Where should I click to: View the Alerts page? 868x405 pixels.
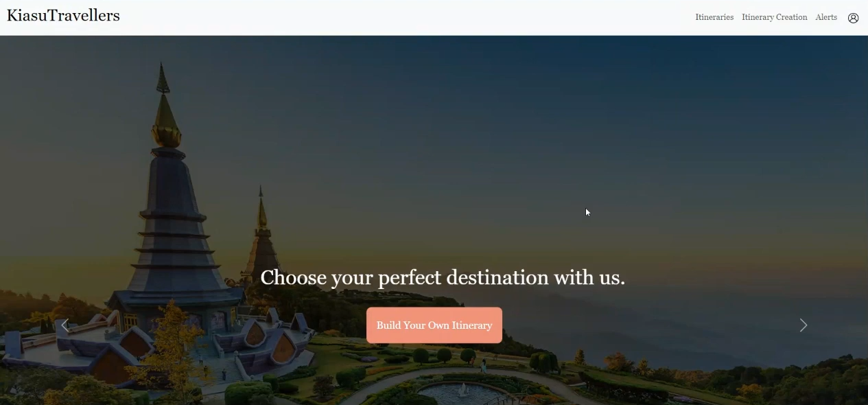tap(826, 17)
